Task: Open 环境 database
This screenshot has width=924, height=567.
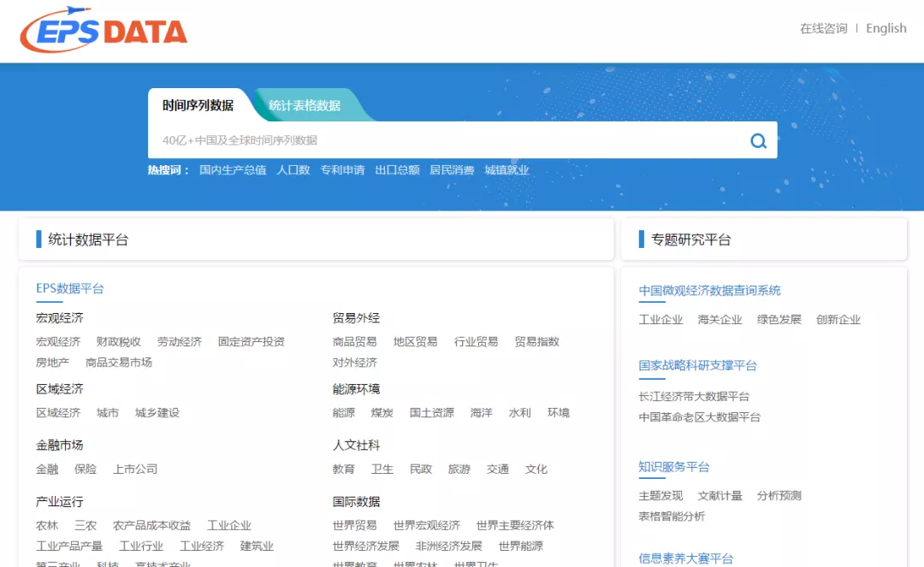Action: (559, 413)
